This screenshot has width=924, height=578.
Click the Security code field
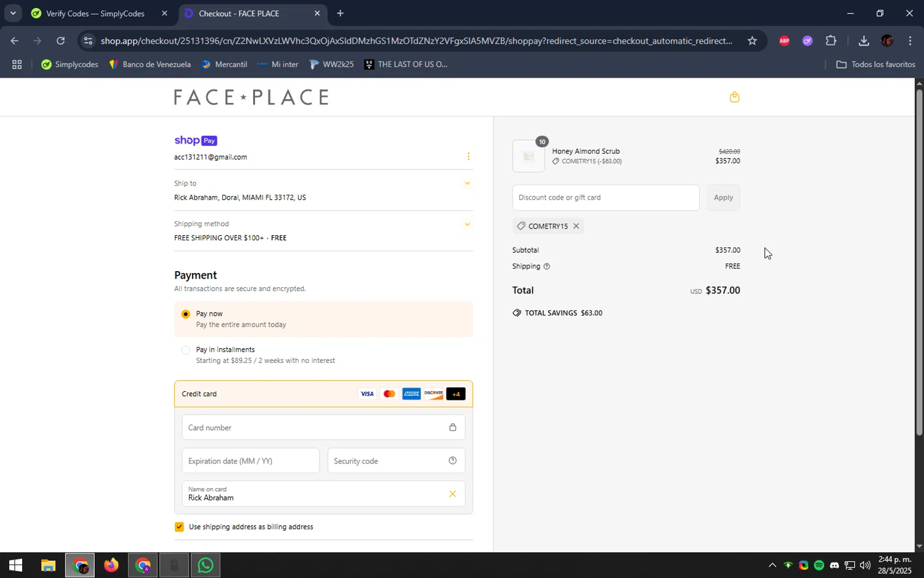(396, 460)
